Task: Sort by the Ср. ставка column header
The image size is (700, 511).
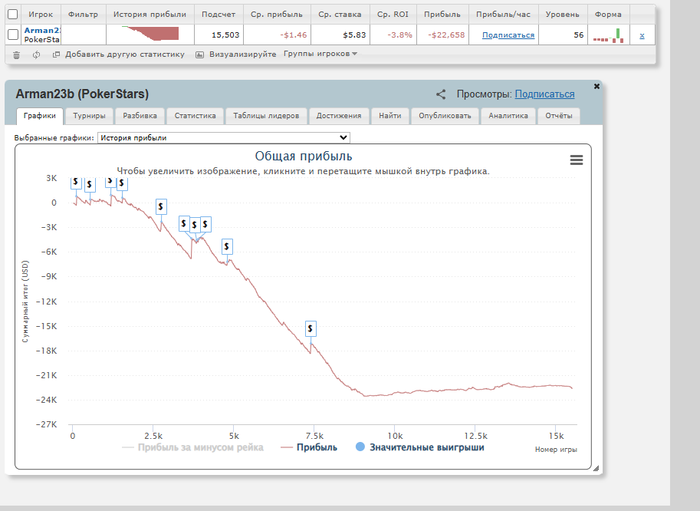Action: pos(340,14)
